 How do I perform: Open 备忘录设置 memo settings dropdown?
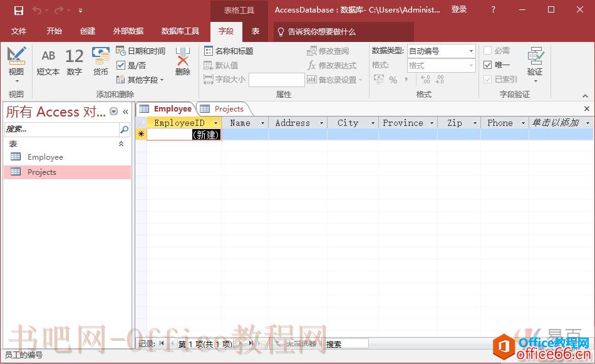pos(334,80)
